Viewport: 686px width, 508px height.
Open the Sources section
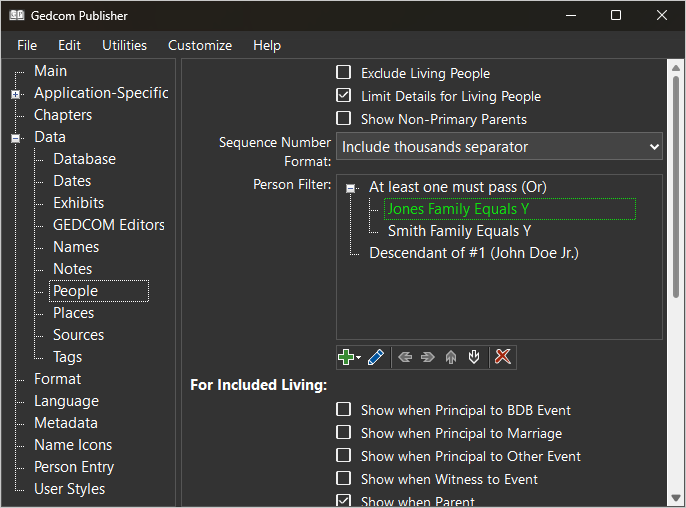(x=79, y=335)
